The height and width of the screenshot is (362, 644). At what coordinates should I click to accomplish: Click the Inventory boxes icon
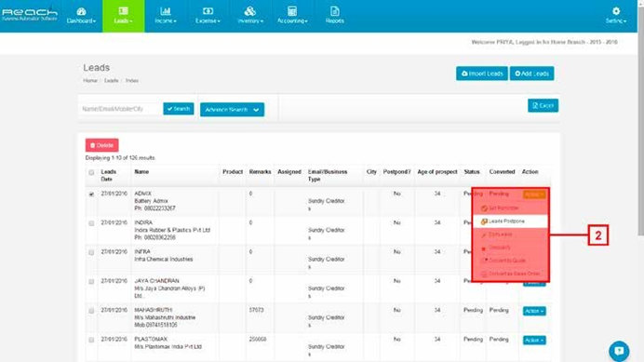click(x=250, y=11)
